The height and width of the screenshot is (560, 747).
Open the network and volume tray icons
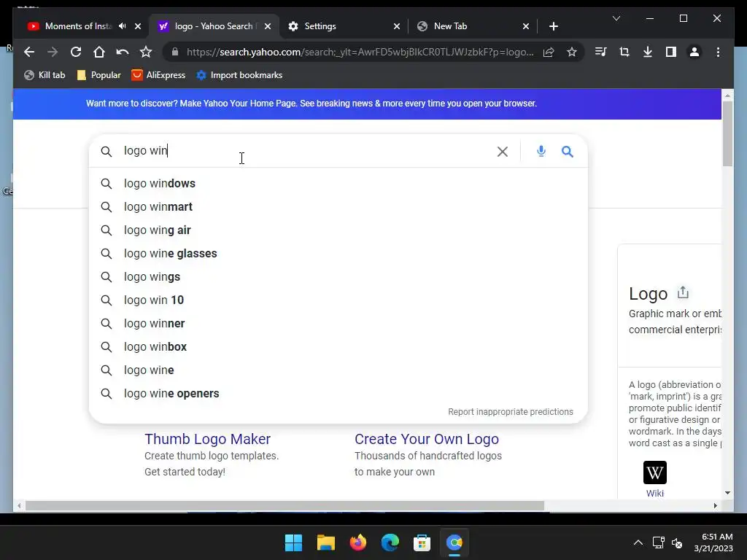point(667,542)
